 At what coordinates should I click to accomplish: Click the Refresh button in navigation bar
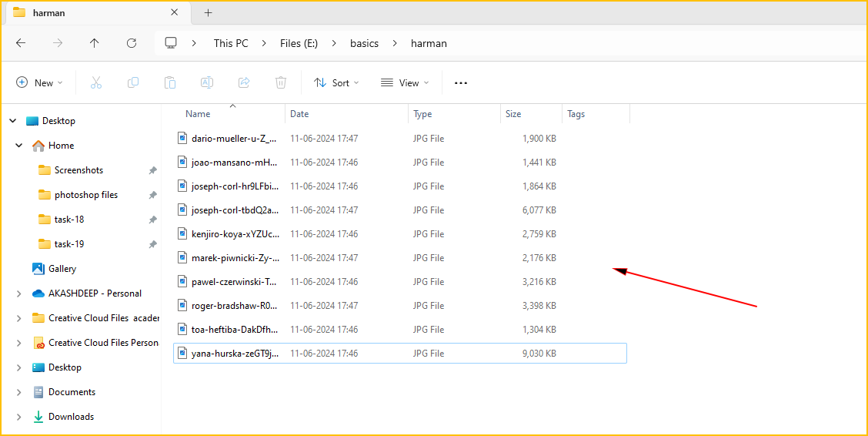(132, 43)
